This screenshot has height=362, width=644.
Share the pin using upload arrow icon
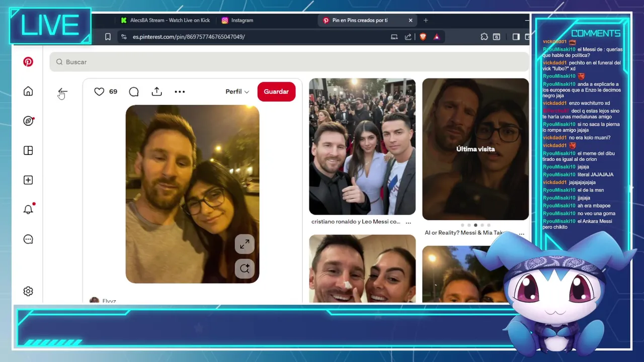click(x=156, y=92)
